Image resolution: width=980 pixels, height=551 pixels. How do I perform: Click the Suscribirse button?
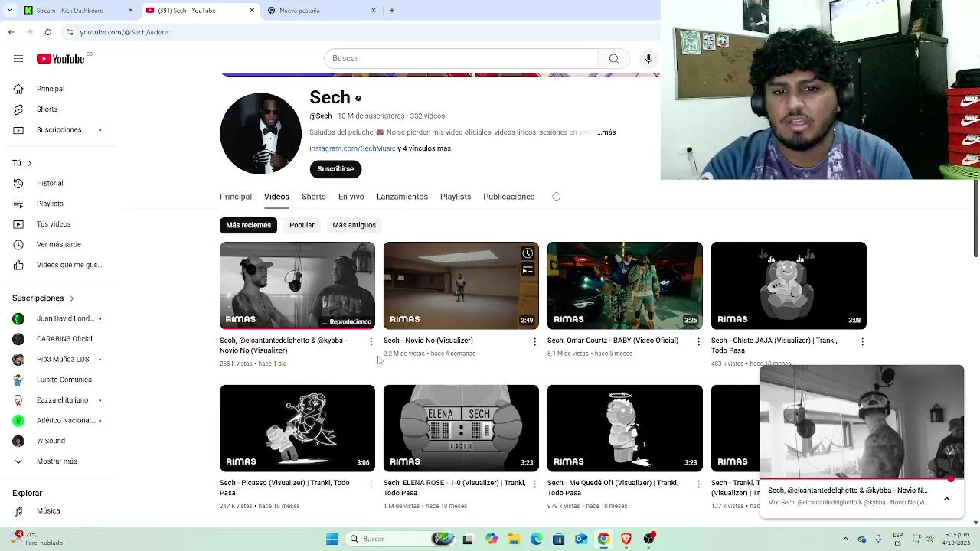pyautogui.click(x=335, y=169)
